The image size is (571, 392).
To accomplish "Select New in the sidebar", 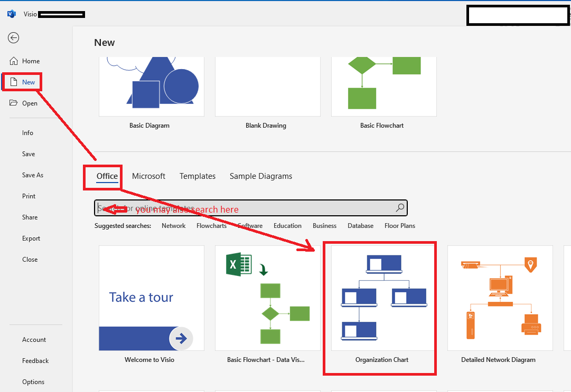I will click(x=29, y=82).
